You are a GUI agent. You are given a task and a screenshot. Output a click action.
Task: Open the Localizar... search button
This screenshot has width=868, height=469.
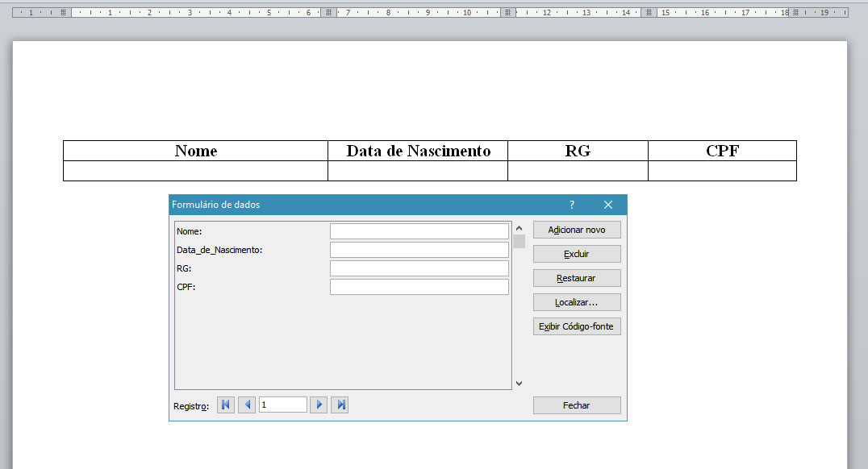tap(577, 302)
